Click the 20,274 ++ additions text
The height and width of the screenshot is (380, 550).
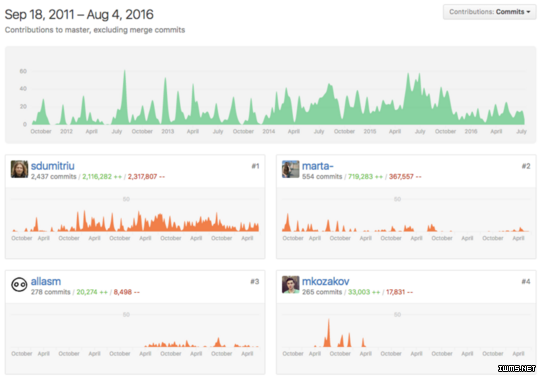pyautogui.click(x=92, y=292)
